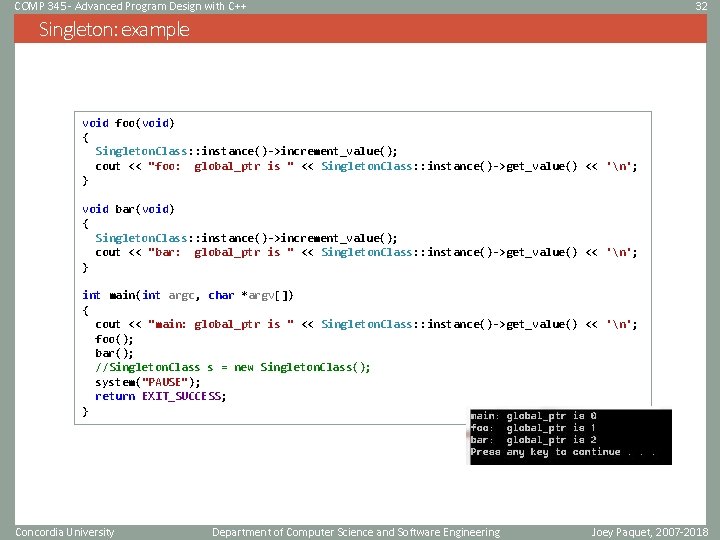Click the "void foo(void)" function signature

(129, 123)
